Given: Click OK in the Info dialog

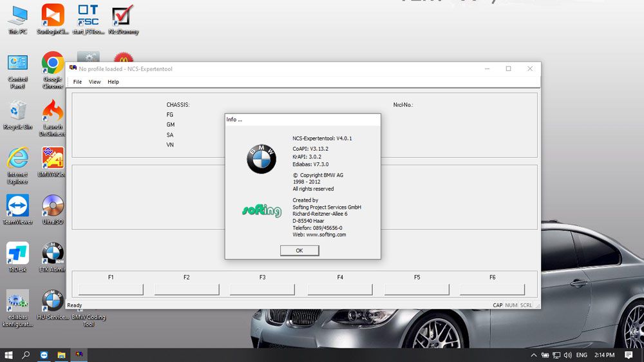Looking at the screenshot, I should (299, 250).
